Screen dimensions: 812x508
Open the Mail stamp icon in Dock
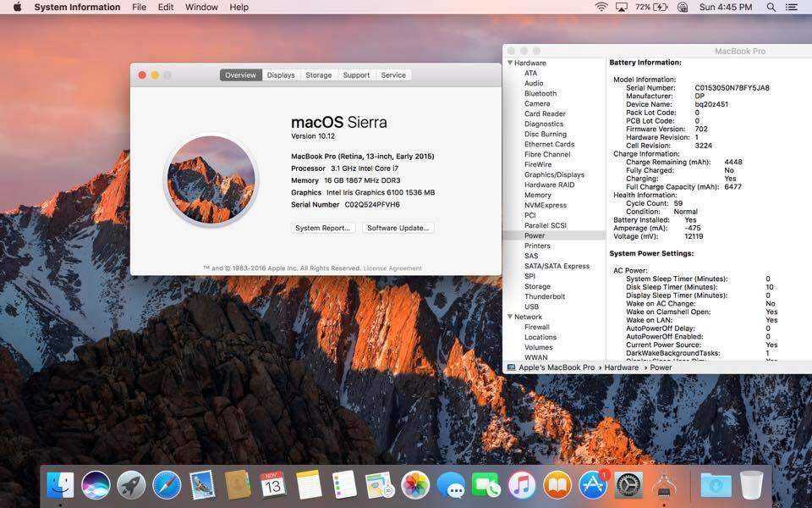[202, 486]
